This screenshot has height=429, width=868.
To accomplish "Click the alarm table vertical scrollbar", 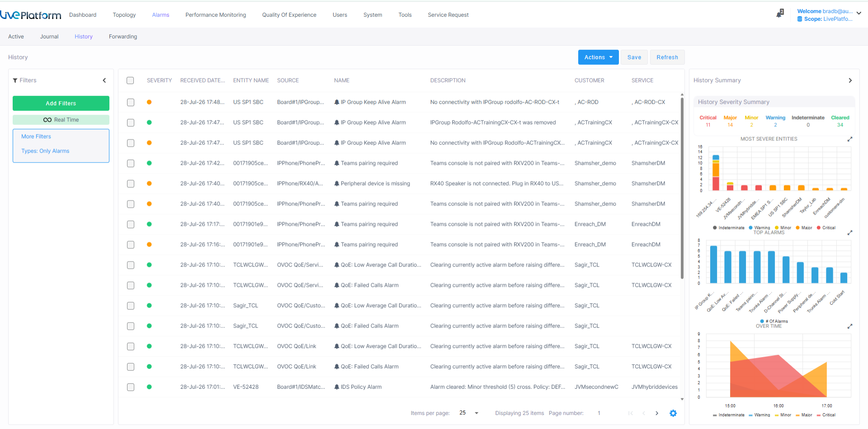I will pos(682,188).
